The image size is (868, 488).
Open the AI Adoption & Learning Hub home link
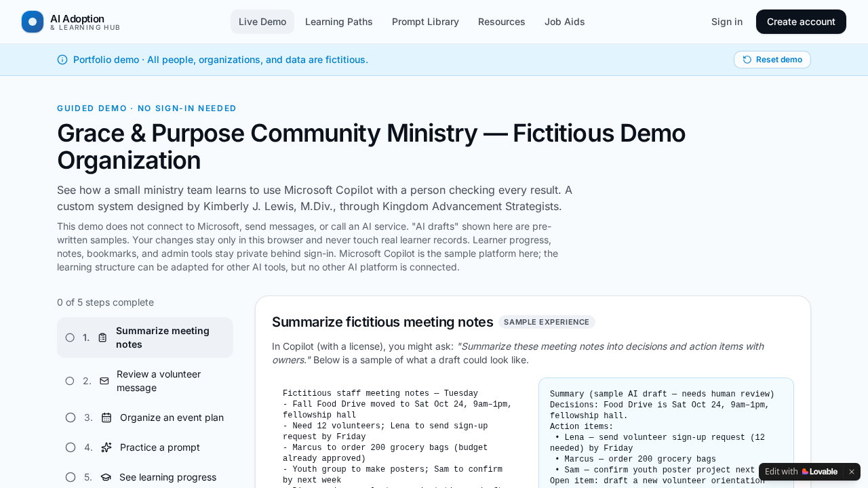(71, 22)
